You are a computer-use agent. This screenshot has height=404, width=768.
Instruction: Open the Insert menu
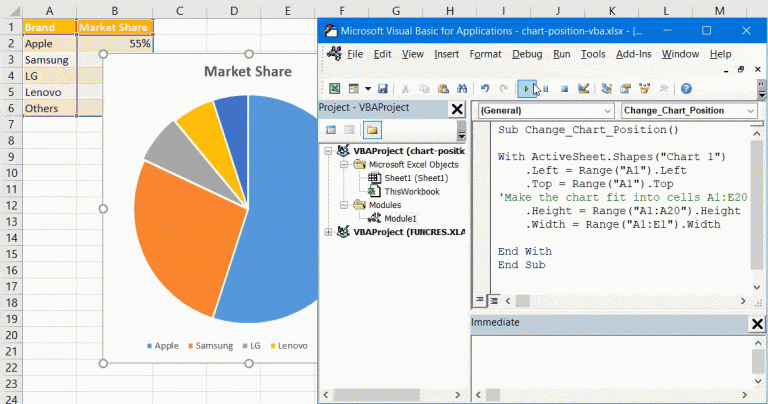coord(447,54)
